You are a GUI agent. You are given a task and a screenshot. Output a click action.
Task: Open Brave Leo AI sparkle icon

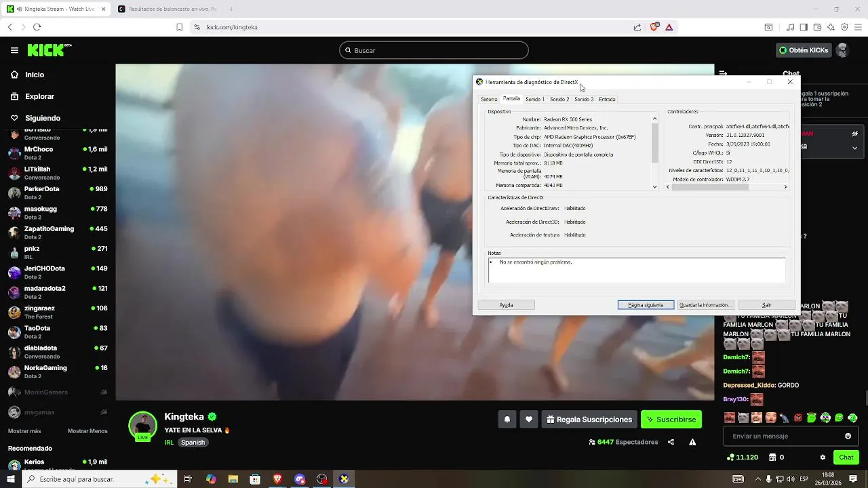pyautogui.click(x=831, y=27)
